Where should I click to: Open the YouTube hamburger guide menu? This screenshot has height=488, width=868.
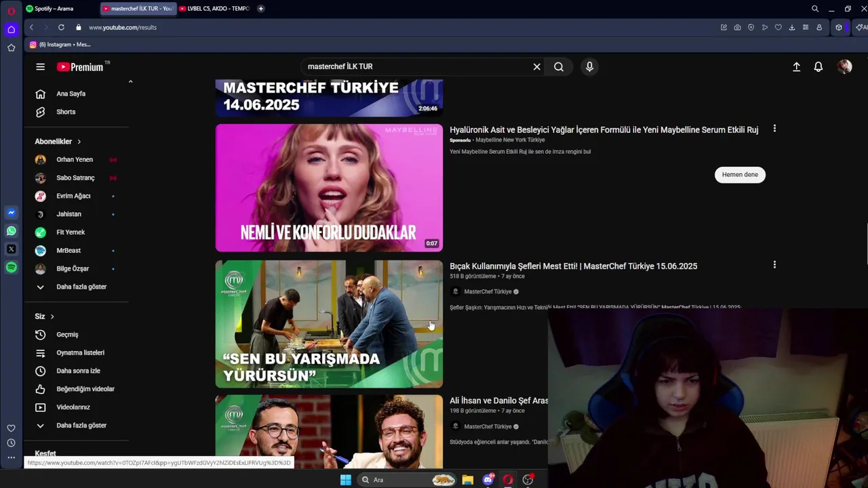tap(41, 66)
